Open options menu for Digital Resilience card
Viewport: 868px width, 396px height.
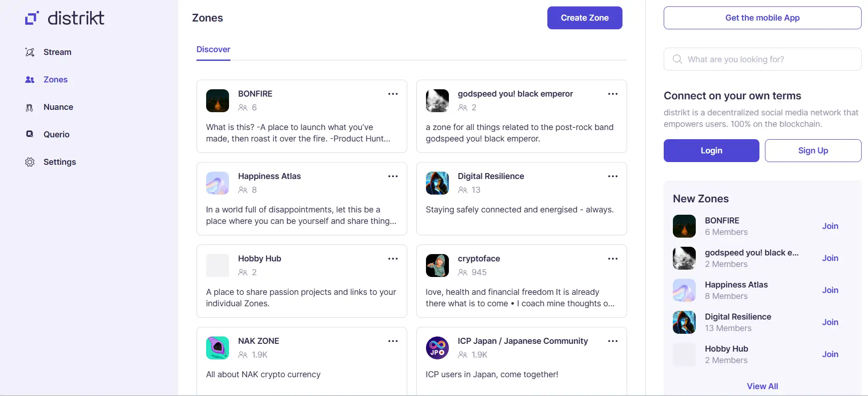pos(612,176)
